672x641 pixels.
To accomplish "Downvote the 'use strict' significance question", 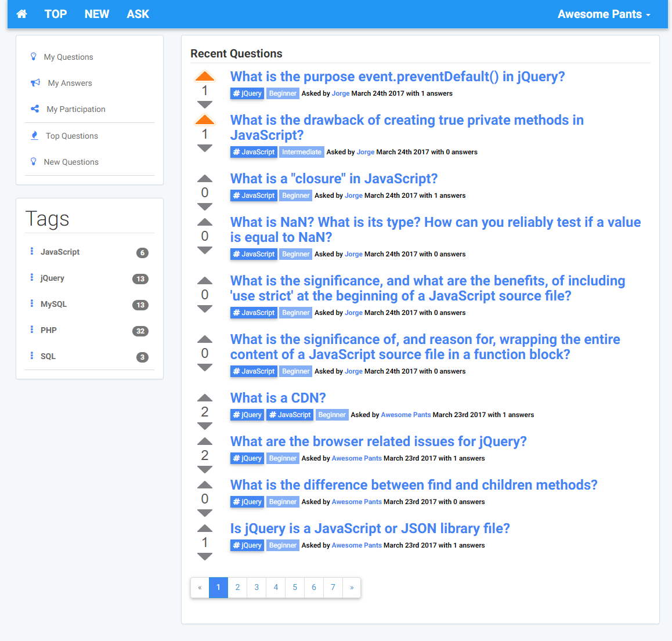I will pos(205,309).
